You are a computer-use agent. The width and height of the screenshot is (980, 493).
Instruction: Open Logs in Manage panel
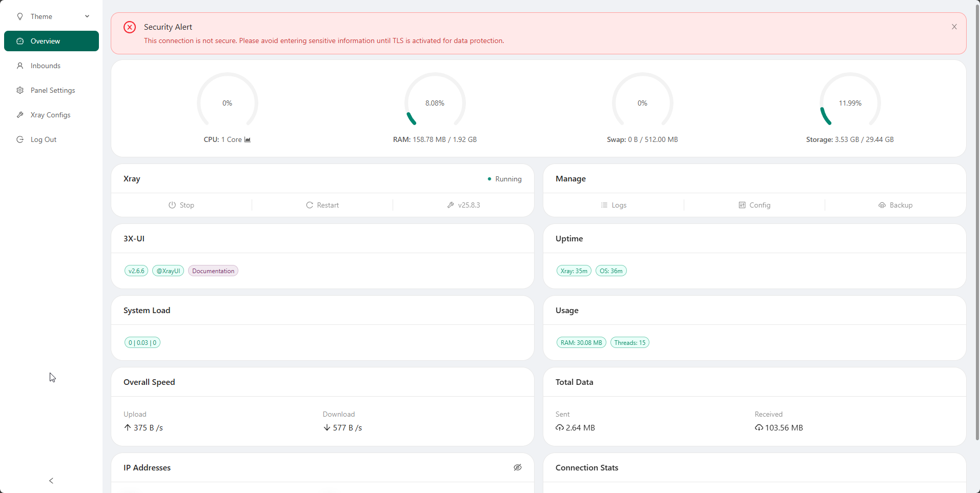(x=614, y=205)
